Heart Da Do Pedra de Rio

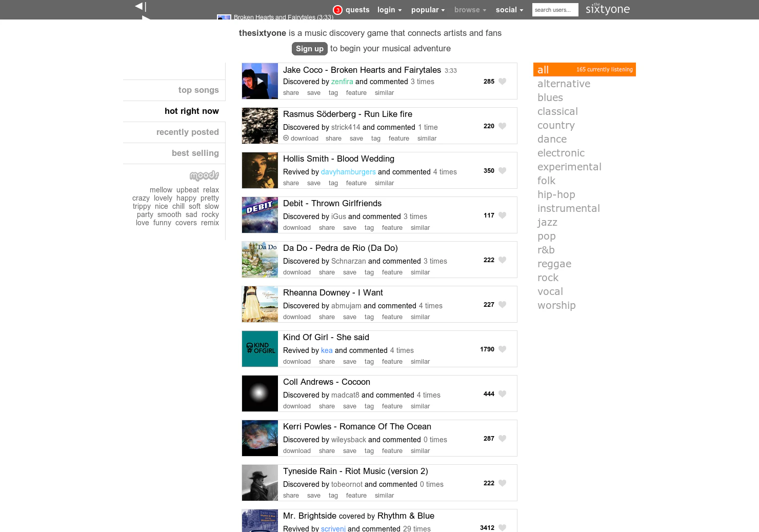(x=503, y=260)
